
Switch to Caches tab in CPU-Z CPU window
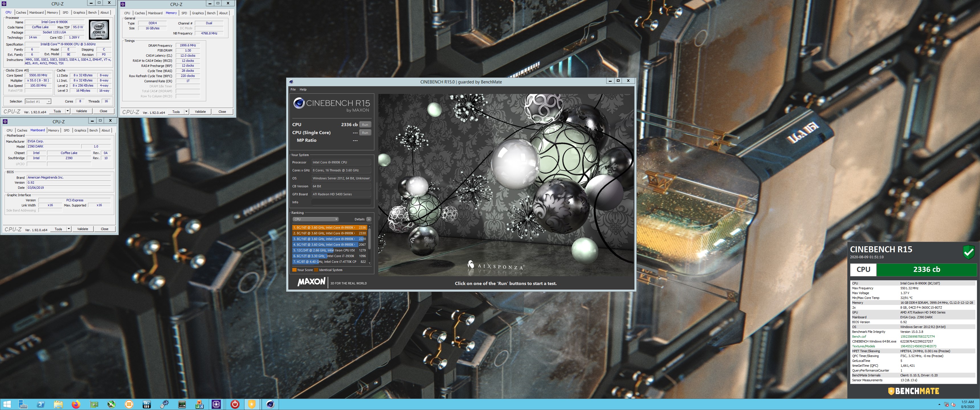click(21, 13)
